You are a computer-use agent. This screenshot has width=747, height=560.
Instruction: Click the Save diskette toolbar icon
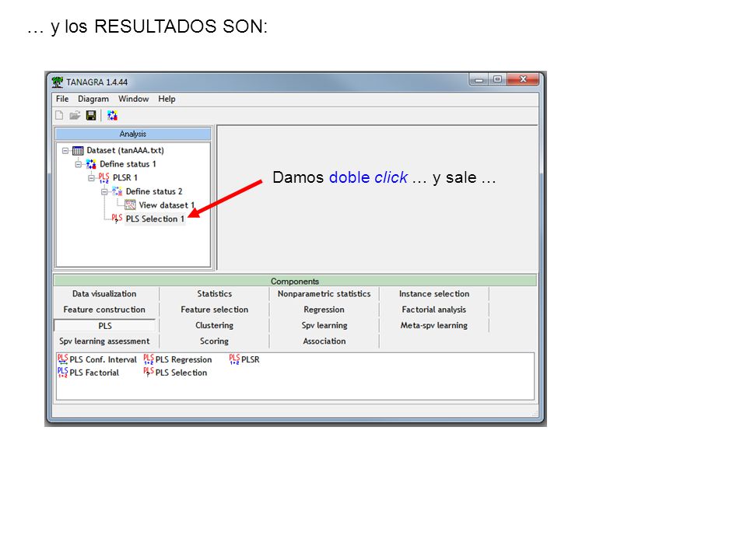91,115
